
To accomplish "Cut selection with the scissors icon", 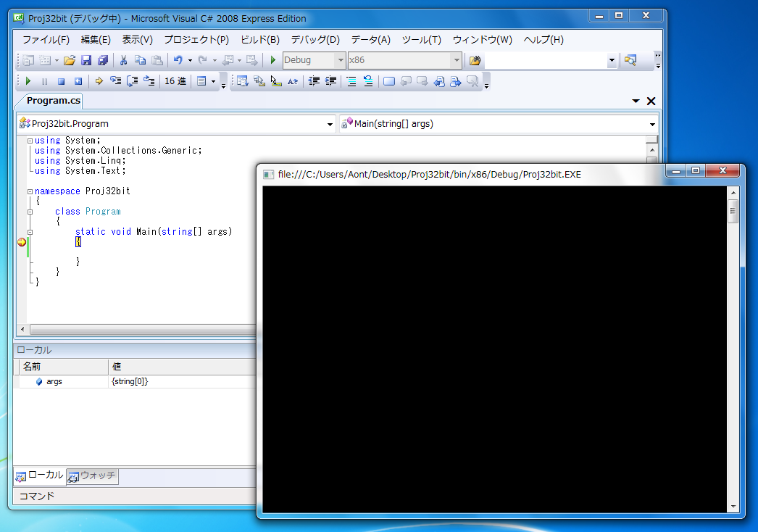I will pyautogui.click(x=123, y=60).
